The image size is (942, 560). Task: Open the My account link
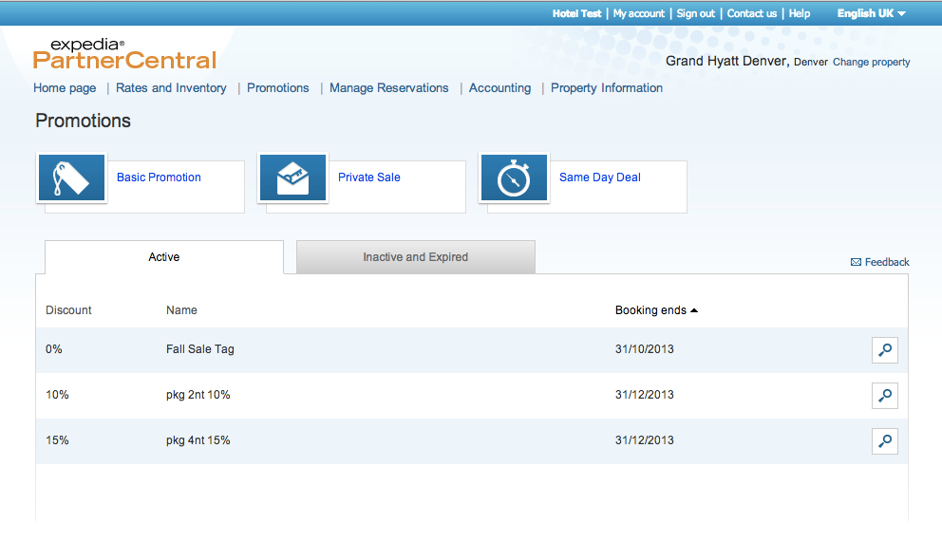click(638, 13)
